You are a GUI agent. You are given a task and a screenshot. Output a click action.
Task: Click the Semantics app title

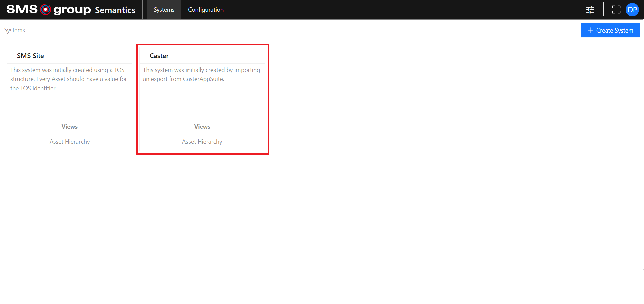pyautogui.click(x=115, y=10)
